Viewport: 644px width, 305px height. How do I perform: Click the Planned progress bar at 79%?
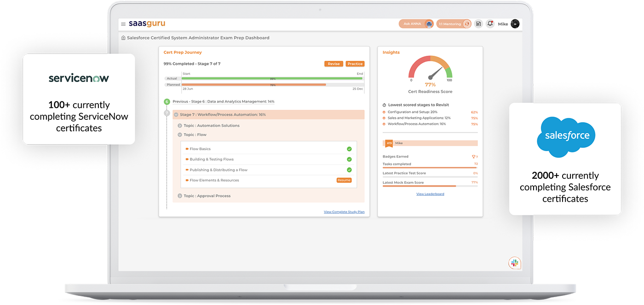[272, 85]
